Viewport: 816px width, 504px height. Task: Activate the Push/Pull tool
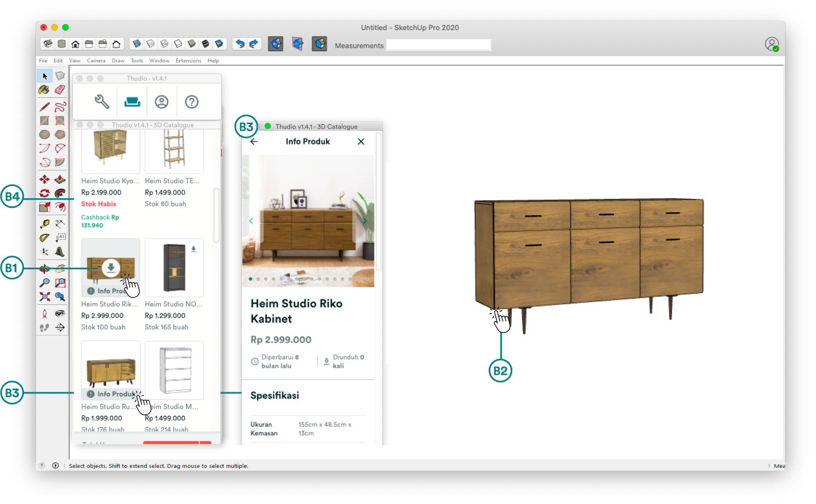click(x=60, y=179)
